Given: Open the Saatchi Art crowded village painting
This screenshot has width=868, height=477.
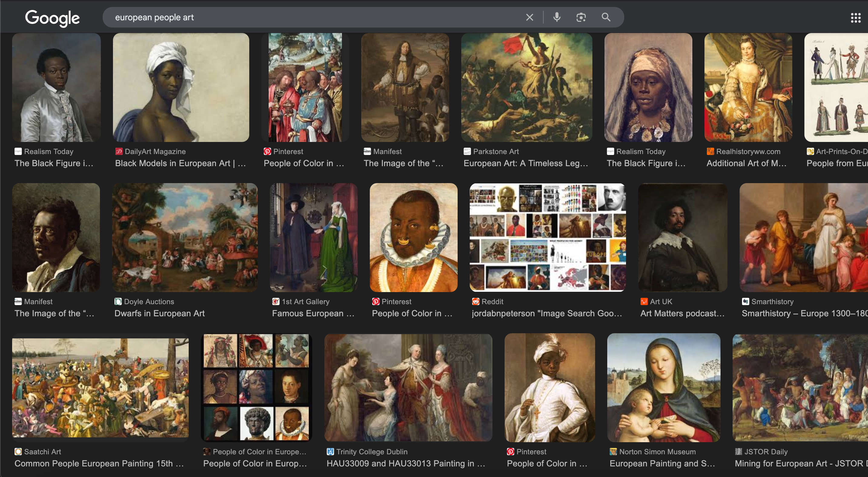Looking at the screenshot, I should pos(101,387).
